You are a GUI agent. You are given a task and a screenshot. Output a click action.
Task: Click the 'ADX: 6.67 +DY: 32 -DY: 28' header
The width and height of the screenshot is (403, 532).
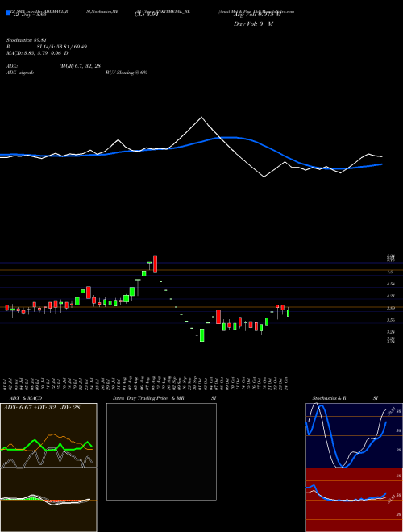pos(41,407)
